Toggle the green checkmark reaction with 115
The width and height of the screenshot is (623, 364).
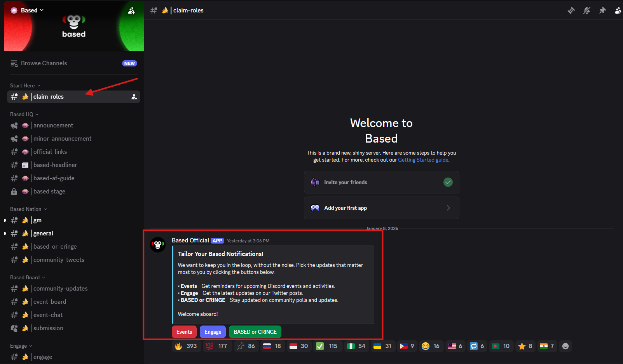pos(327,346)
